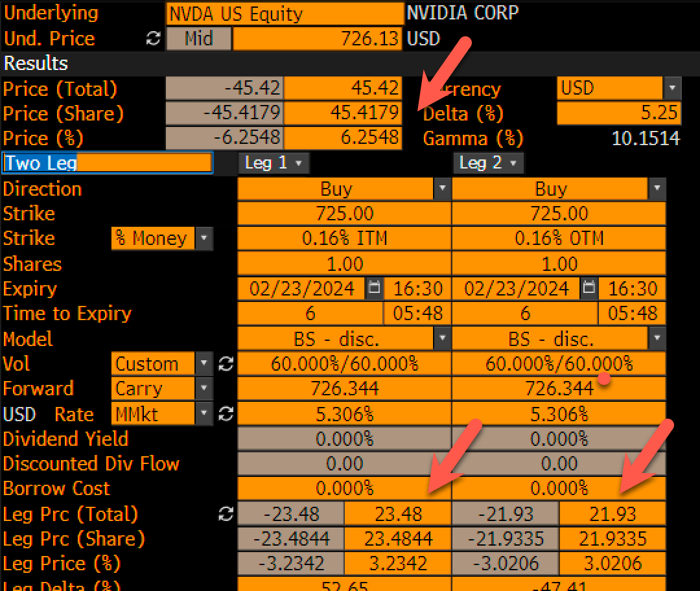
Task: Click the NVDA US Equity underlying field
Action: (x=285, y=14)
